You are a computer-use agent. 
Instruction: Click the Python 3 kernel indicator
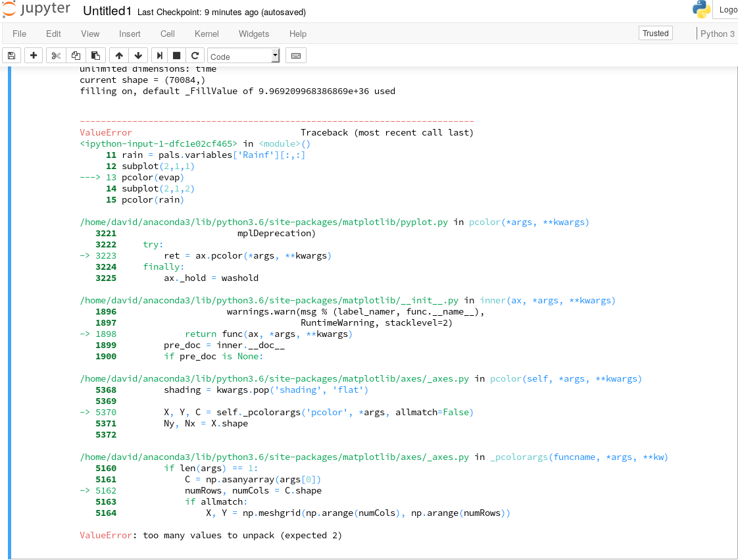pyautogui.click(x=718, y=34)
